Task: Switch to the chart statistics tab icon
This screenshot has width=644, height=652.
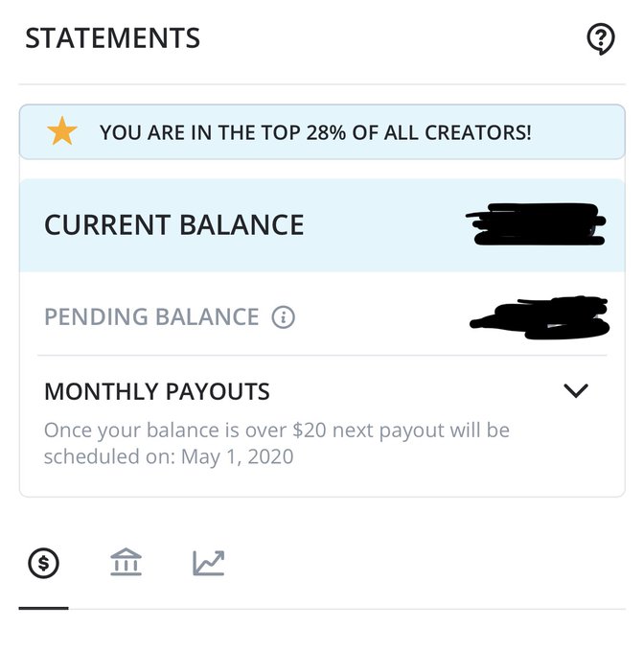Action: (209, 563)
